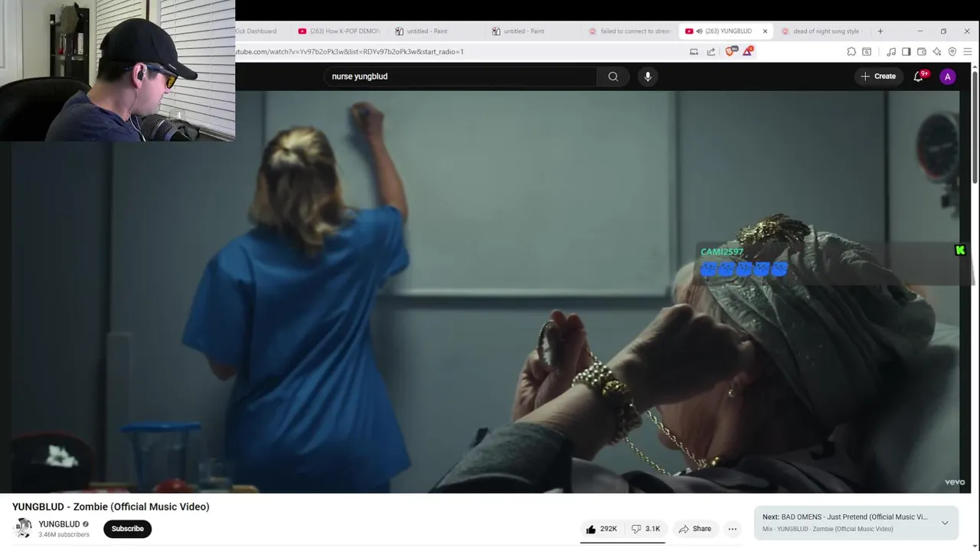This screenshot has width=980, height=551.
Task: Click the browser URL address bar
Action: click(459, 51)
